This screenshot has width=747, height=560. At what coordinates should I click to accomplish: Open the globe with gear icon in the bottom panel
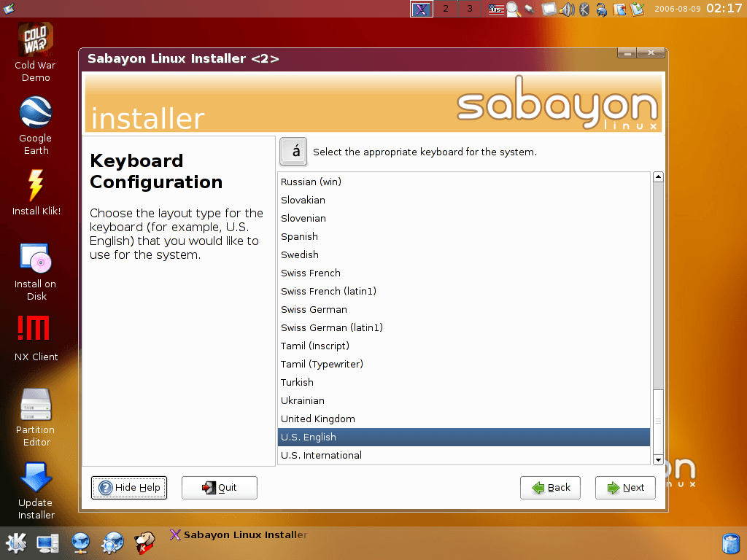point(112,542)
